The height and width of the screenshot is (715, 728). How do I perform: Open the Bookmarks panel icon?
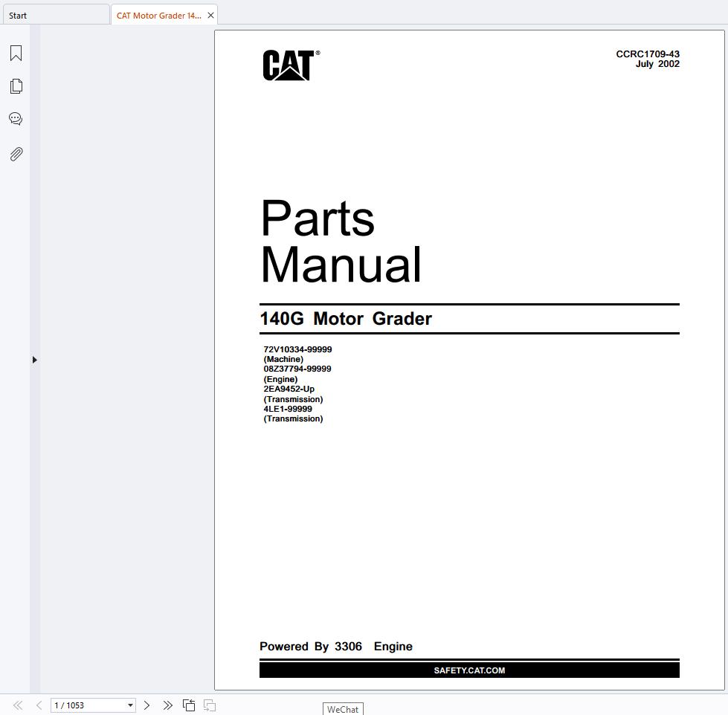coord(16,53)
